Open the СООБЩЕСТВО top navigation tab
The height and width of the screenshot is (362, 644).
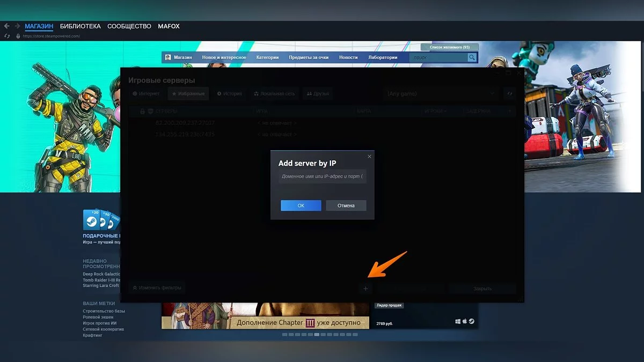(x=129, y=26)
